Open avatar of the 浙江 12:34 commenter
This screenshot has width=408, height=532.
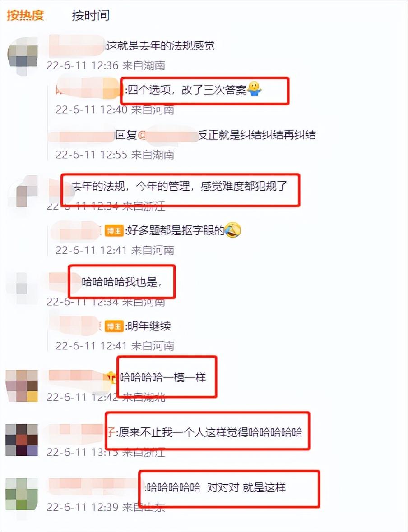point(23,192)
